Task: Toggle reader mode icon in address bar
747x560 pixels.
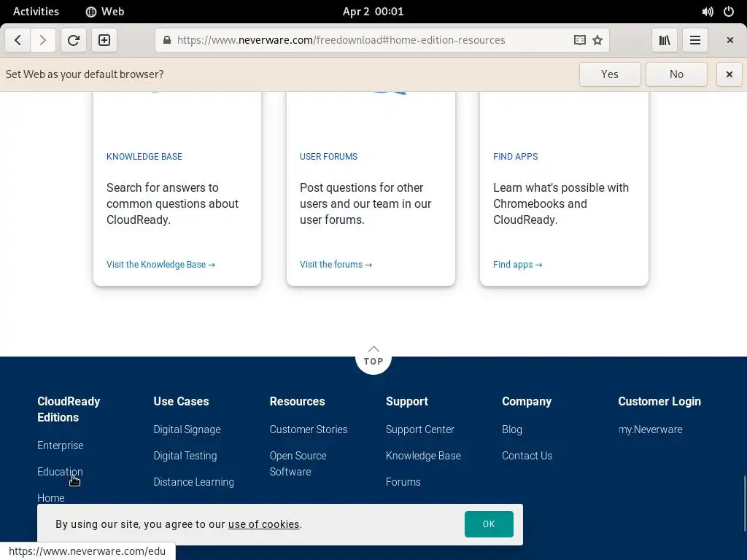Action: 579,40
